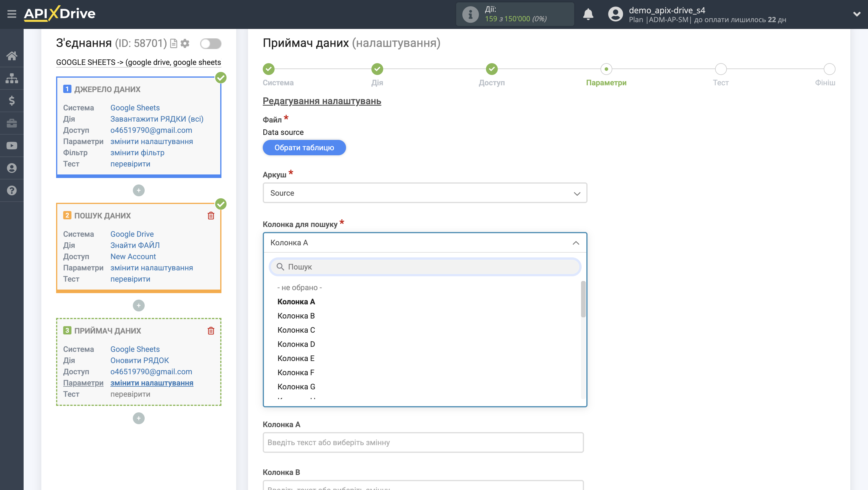Collapse the Колонка для пошуку dropdown
The width and height of the screenshot is (868, 490).
coord(425,243)
